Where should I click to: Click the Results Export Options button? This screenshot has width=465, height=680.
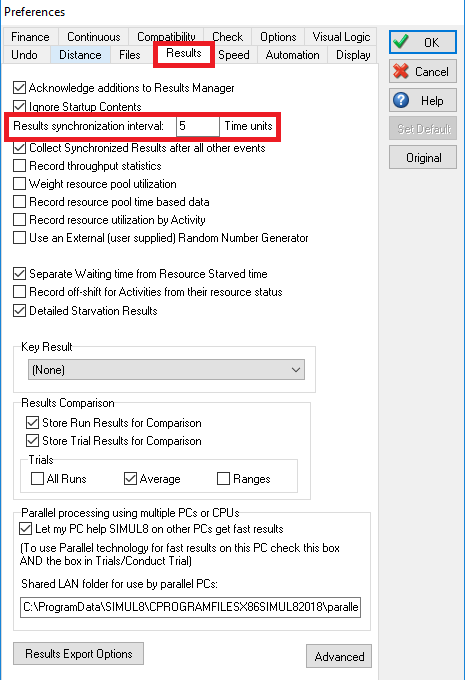click(79, 654)
